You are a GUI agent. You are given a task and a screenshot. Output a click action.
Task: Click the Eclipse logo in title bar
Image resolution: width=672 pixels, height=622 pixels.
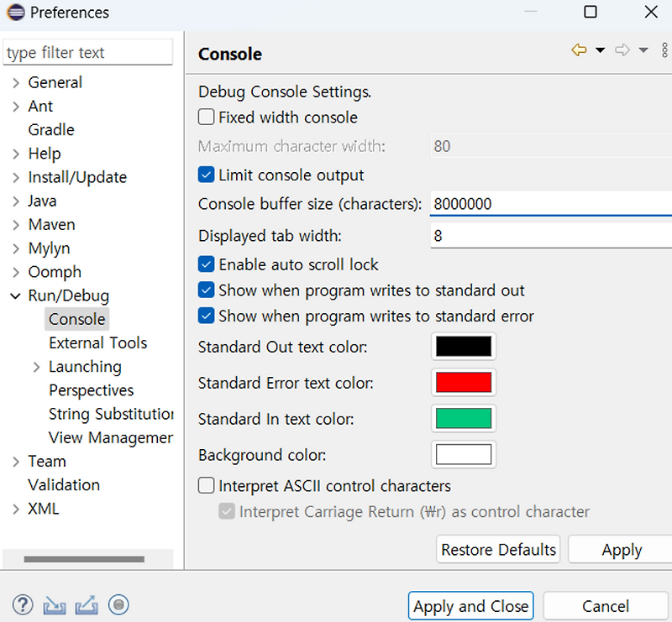(x=15, y=13)
